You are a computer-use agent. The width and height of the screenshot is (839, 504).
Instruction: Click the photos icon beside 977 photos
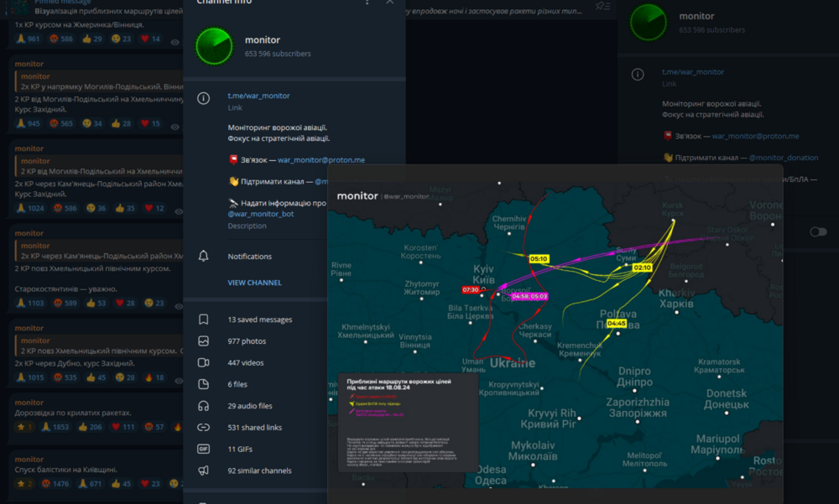[203, 341]
